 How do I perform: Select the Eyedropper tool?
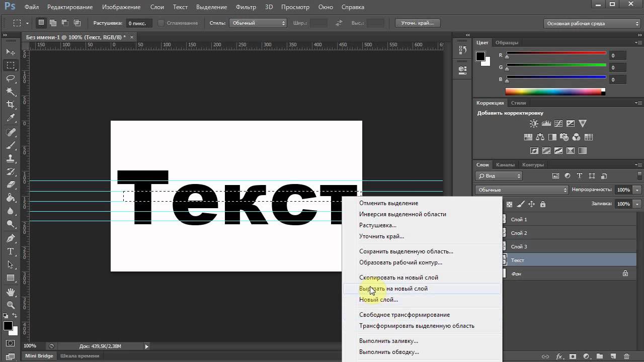tap(11, 118)
